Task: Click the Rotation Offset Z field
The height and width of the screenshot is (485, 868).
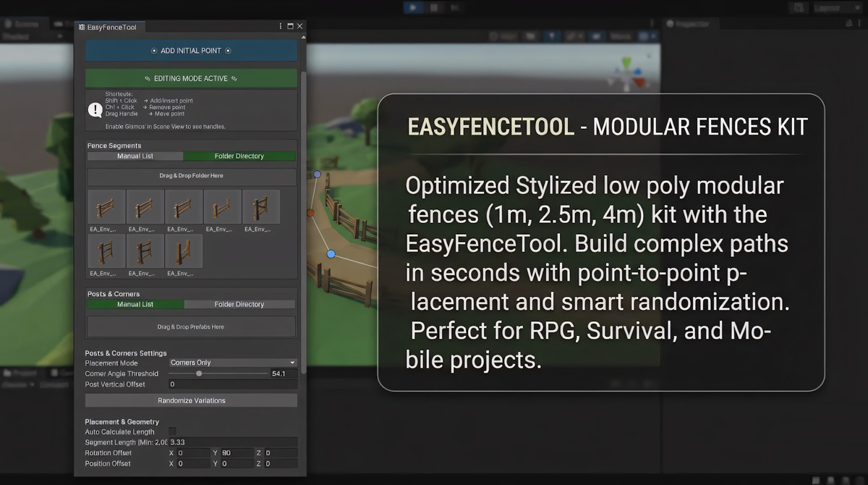Action: (281, 453)
